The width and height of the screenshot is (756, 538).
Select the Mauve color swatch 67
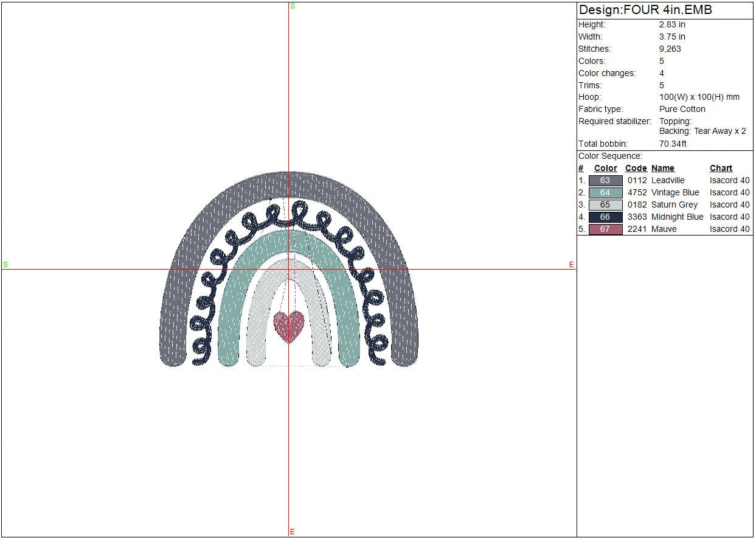tap(605, 229)
